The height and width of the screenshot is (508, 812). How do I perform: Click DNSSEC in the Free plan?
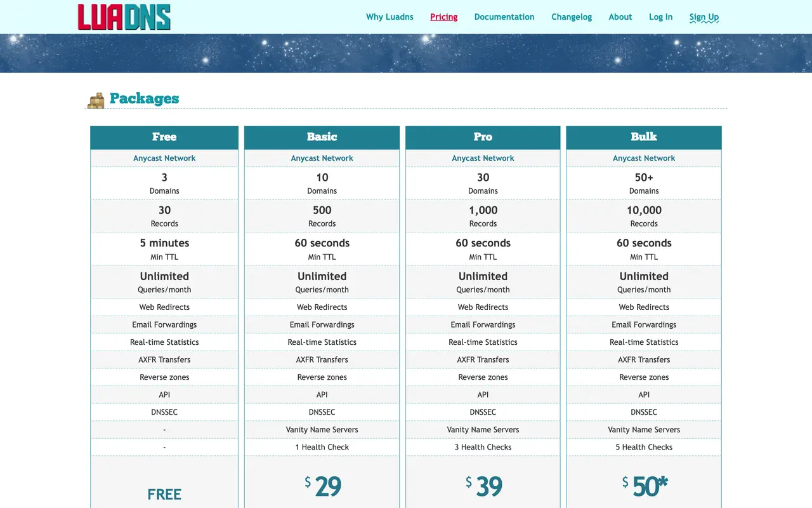[164, 412]
